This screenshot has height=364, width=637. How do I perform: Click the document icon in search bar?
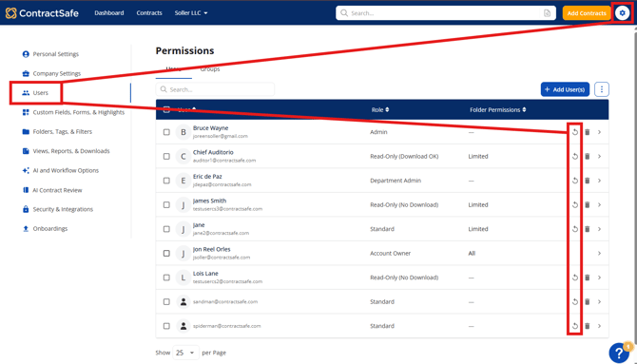(548, 13)
